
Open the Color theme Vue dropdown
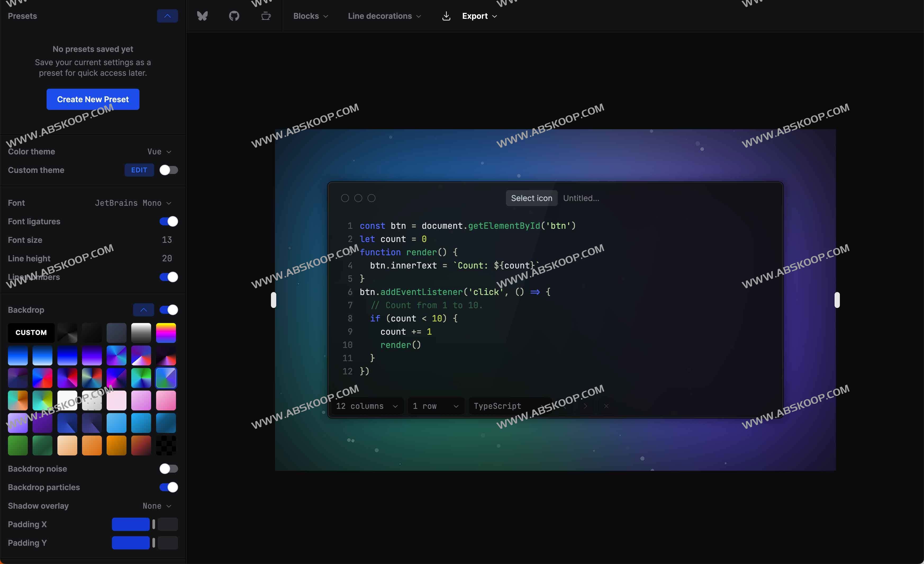pos(159,152)
